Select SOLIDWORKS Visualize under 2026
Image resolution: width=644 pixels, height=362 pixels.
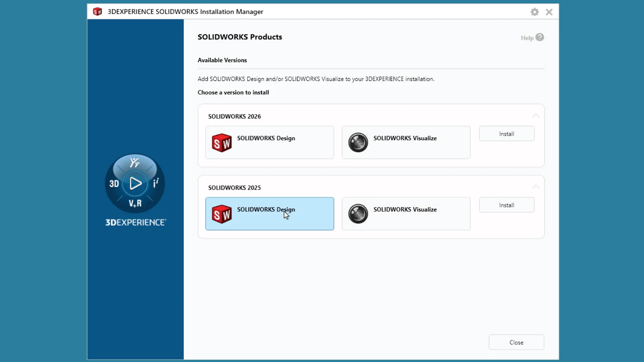tap(406, 143)
